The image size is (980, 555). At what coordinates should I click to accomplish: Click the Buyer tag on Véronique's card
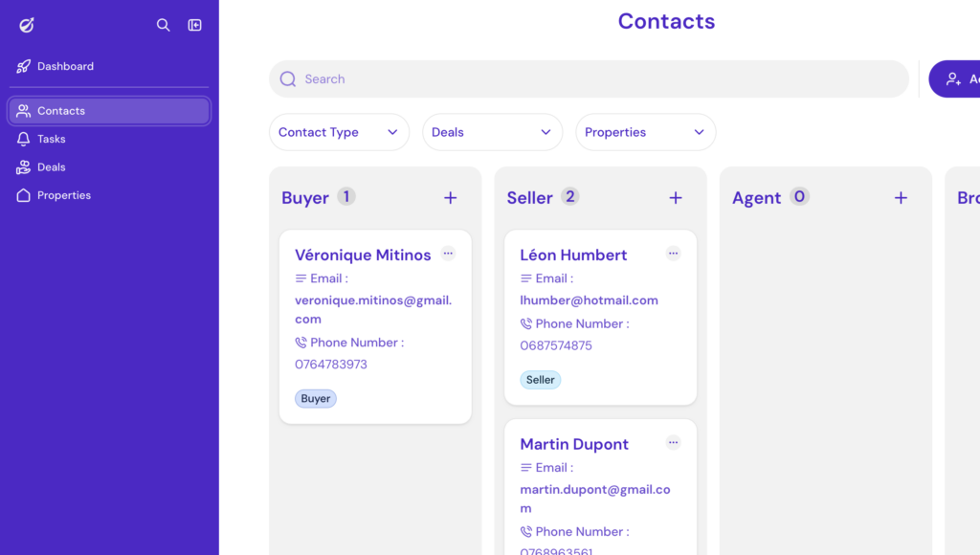(316, 399)
